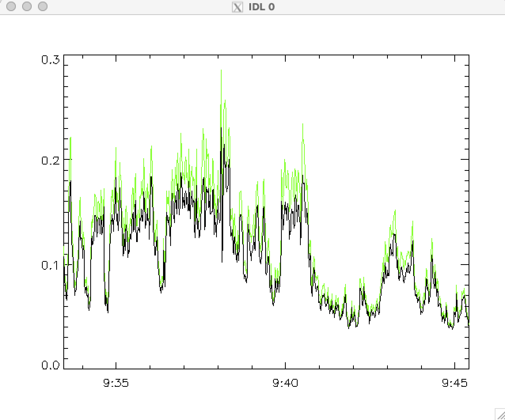
Task: Click the green spike at the plot's left edge
Action: tap(70, 138)
